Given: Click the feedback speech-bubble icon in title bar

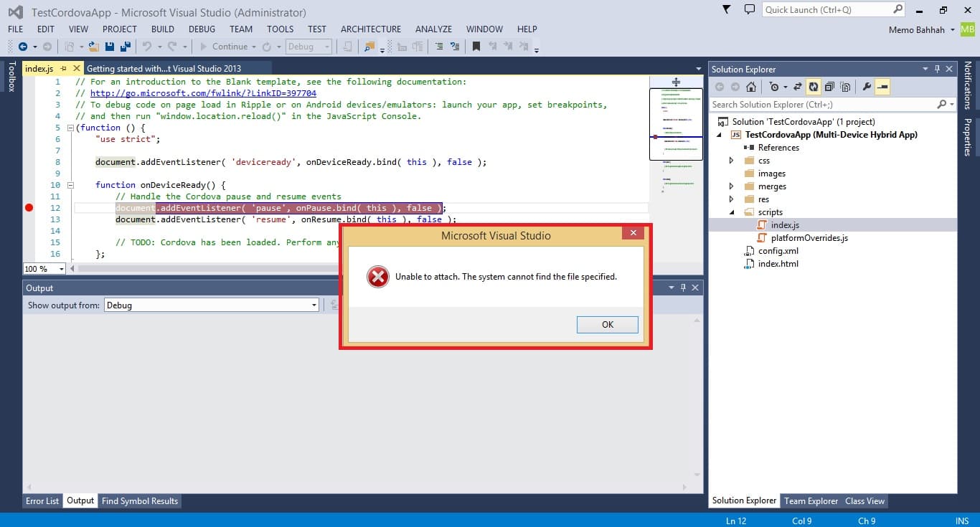Looking at the screenshot, I should (749, 9).
